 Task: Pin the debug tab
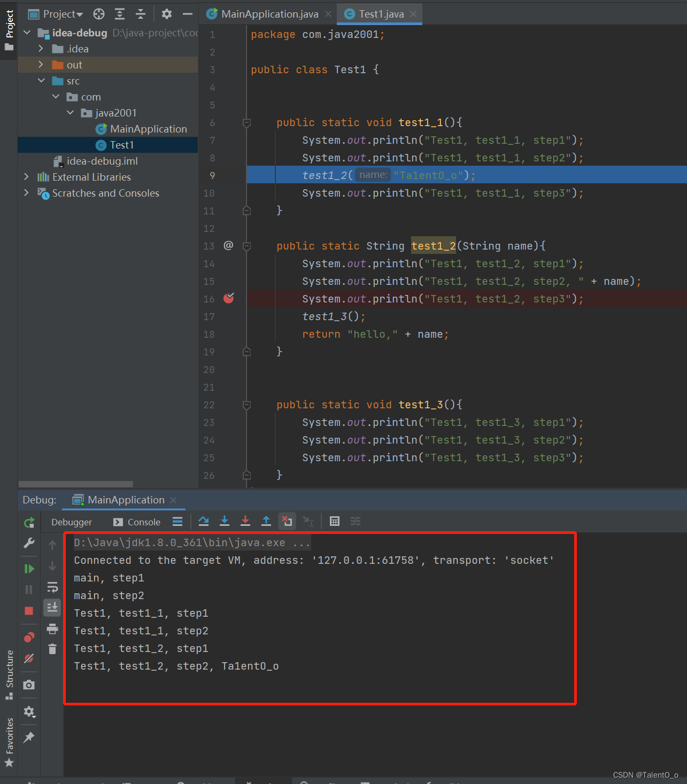[29, 738]
